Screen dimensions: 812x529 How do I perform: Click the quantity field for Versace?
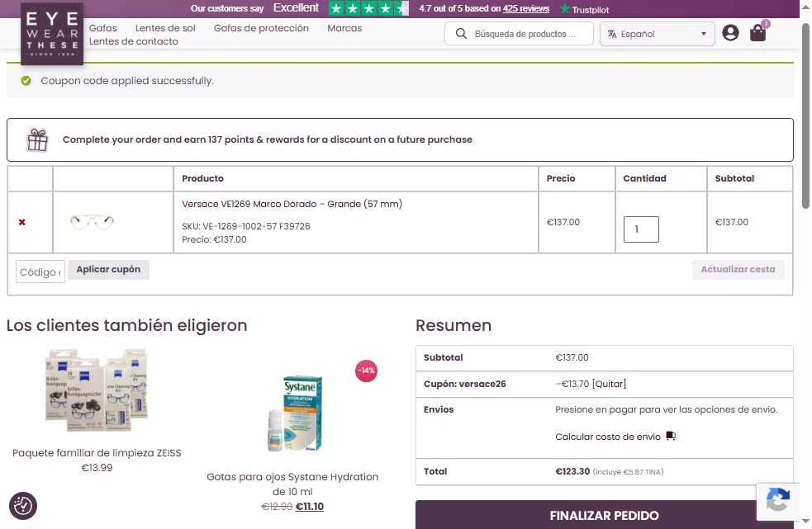641,229
